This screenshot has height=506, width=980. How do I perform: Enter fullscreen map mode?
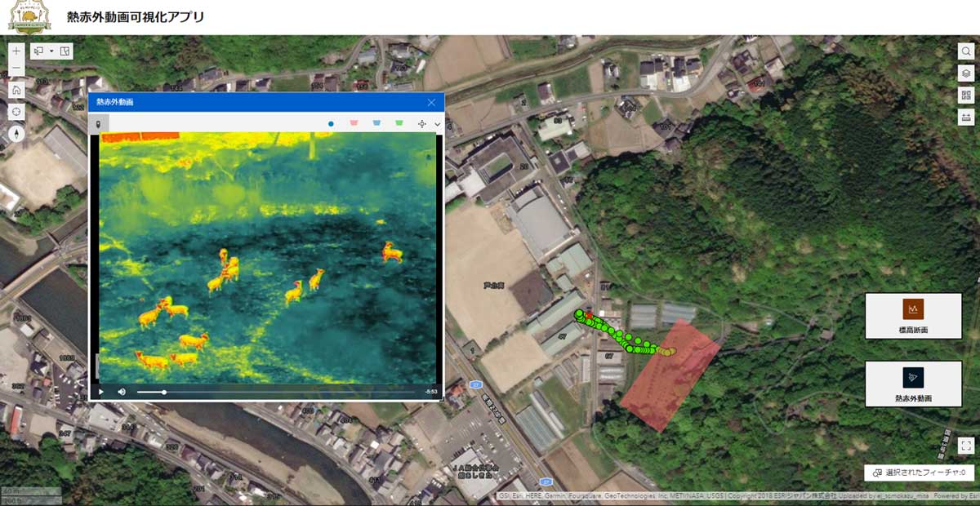pyautogui.click(x=964, y=445)
